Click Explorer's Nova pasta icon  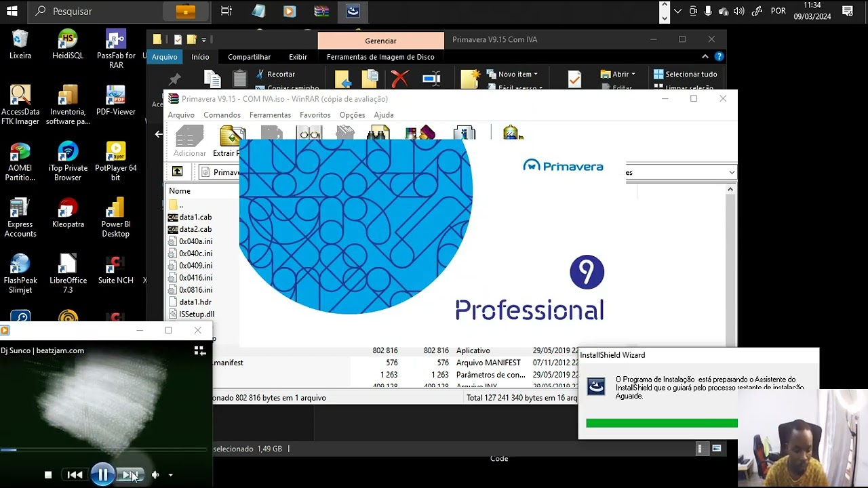471,79
